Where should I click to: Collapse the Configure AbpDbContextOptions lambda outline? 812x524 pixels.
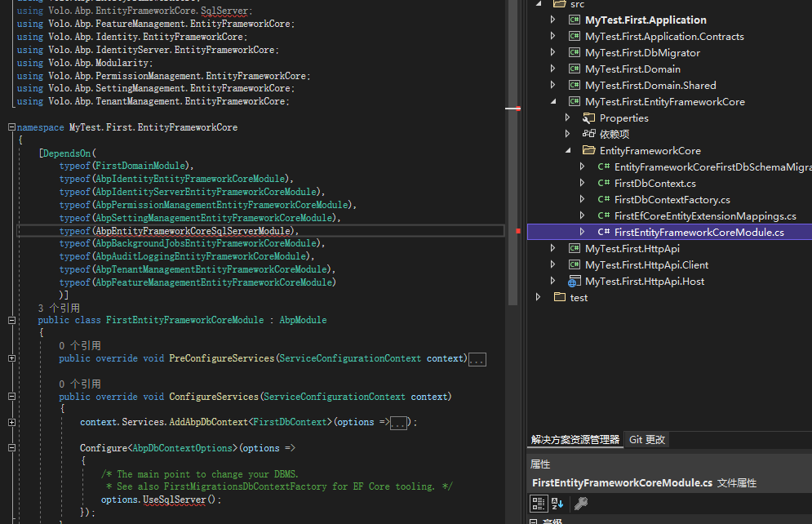(x=12, y=448)
